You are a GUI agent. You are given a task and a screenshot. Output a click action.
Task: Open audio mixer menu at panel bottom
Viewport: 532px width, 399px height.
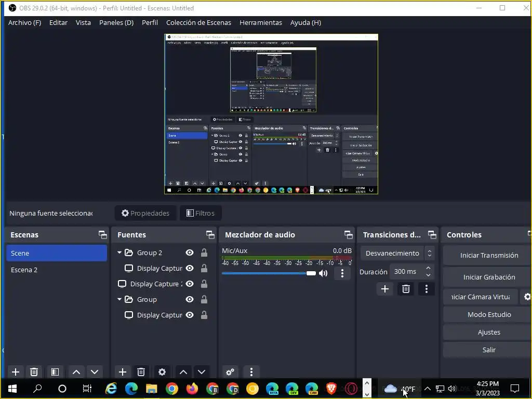pos(251,372)
